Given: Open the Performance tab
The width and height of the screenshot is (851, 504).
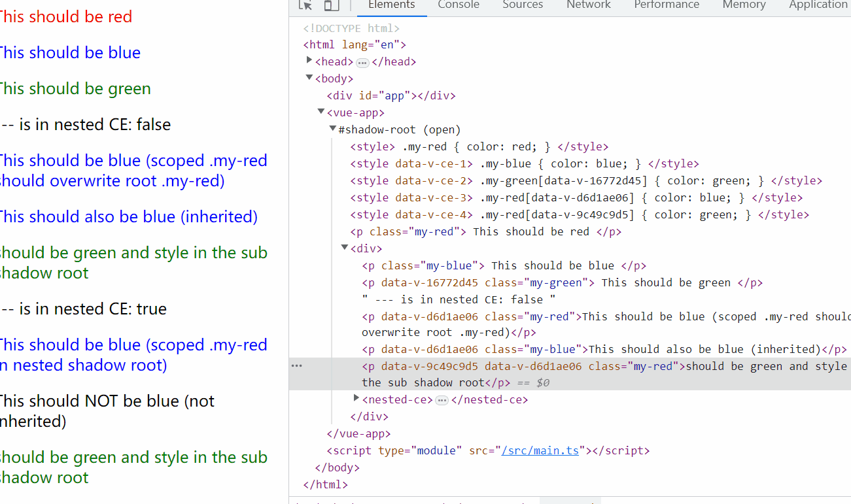Looking at the screenshot, I should (x=667, y=5).
